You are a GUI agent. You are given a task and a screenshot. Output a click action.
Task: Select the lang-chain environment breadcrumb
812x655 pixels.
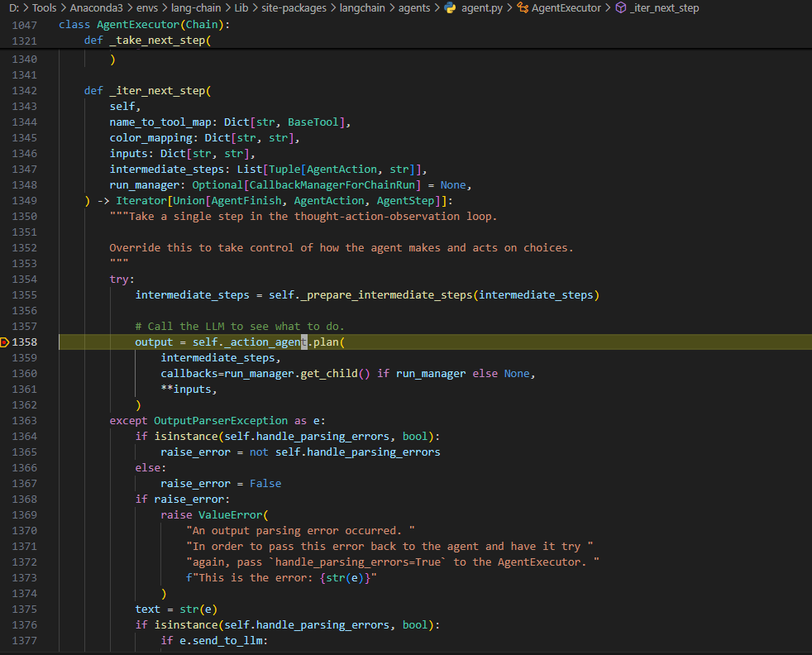tap(194, 8)
